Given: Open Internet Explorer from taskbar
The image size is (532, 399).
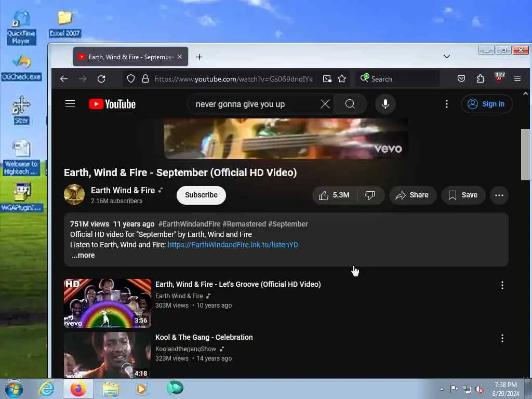Looking at the screenshot, I should tap(46, 389).
